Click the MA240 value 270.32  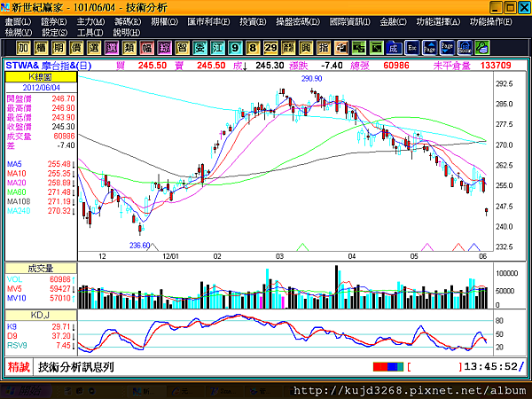point(59,211)
